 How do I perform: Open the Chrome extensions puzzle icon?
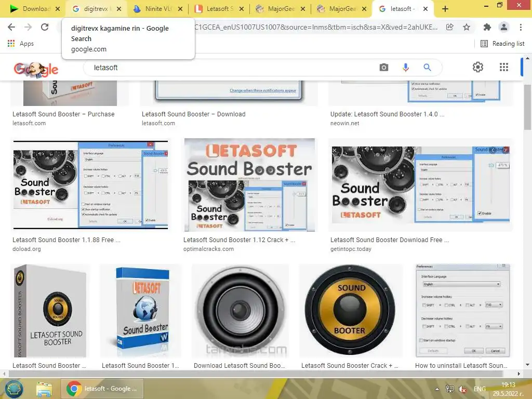coord(487,27)
